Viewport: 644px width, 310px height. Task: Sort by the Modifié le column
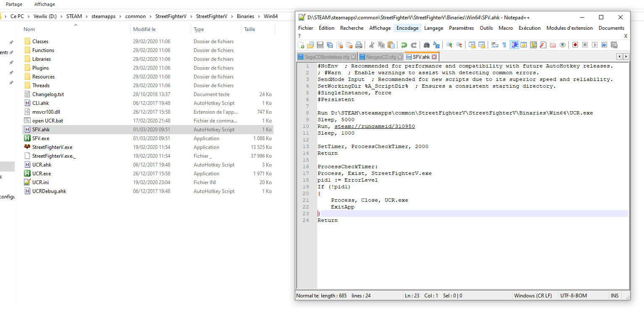pyautogui.click(x=144, y=29)
